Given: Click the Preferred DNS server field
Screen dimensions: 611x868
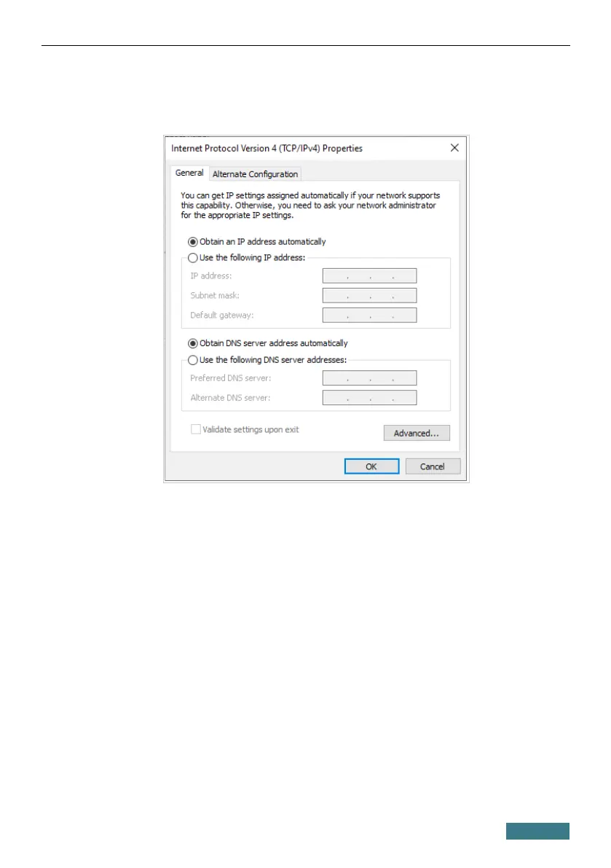Looking at the screenshot, I should coord(369,378).
